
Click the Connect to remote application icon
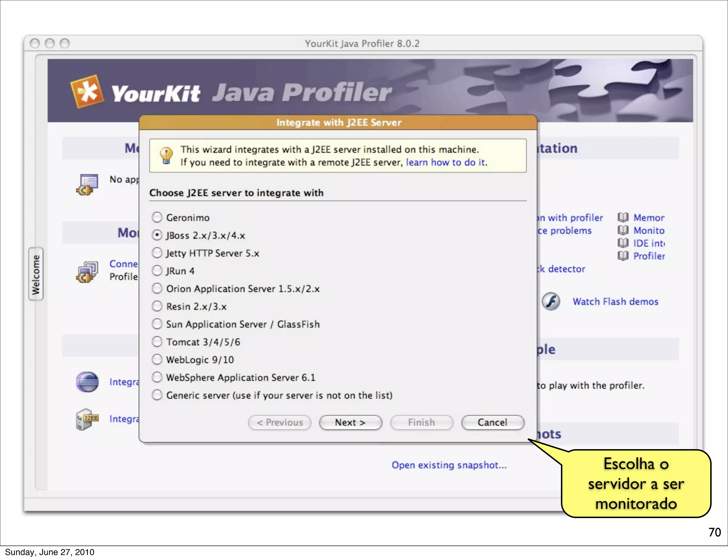click(x=87, y=272)
